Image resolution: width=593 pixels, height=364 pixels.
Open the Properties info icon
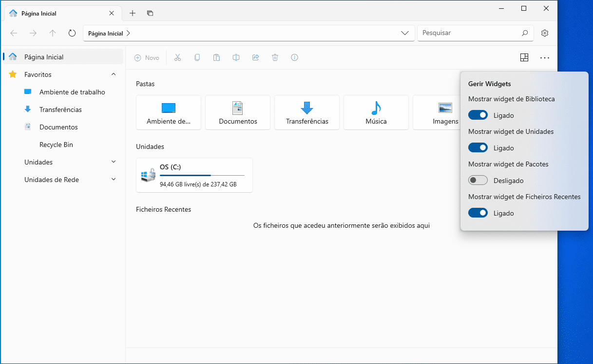click(x=294, y=57)
